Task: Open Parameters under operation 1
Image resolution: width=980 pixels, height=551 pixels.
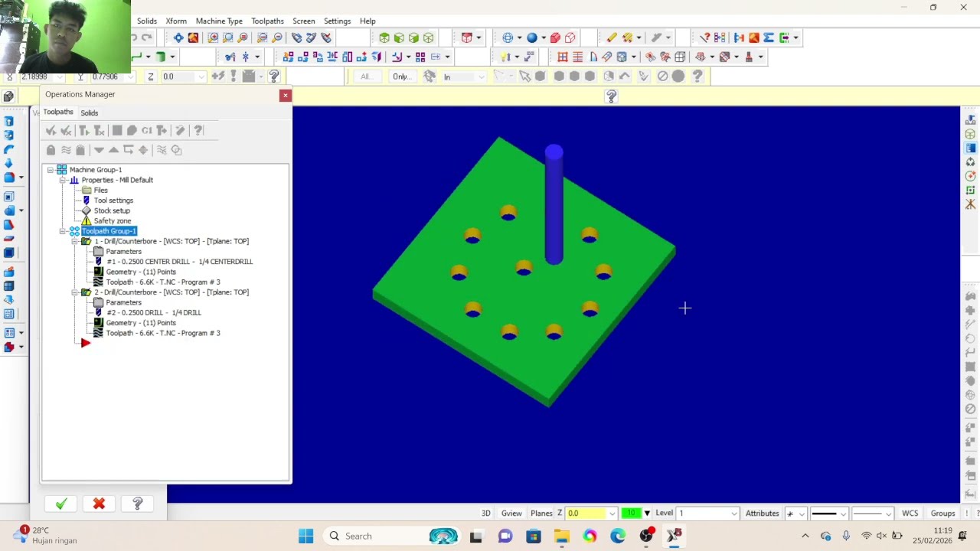Action: tap(123, 252)
